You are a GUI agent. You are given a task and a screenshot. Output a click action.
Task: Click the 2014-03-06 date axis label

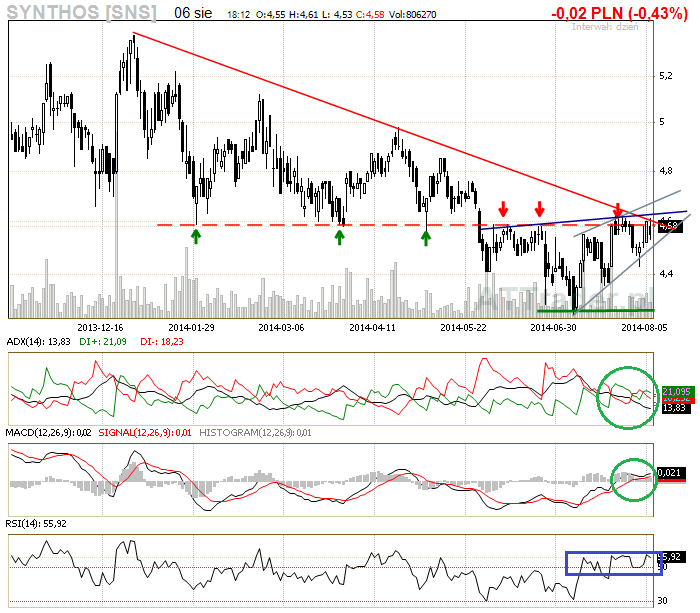(x=281, y=328)
